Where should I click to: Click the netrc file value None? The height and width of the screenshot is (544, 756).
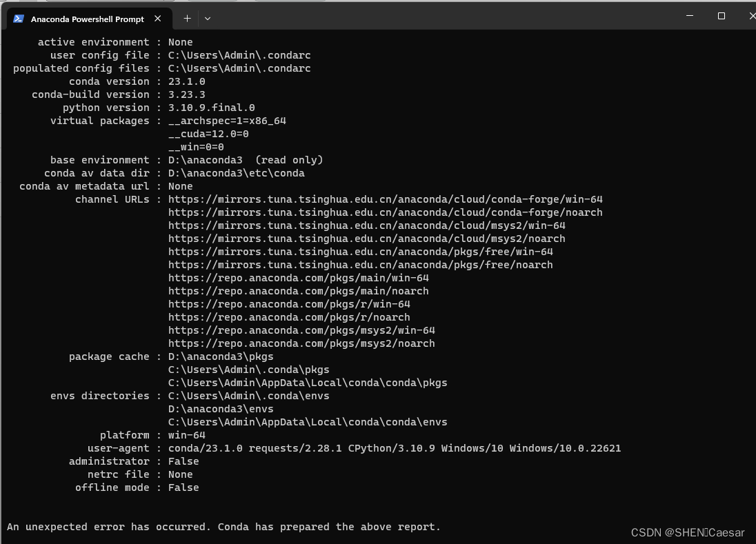coord(180,474)
